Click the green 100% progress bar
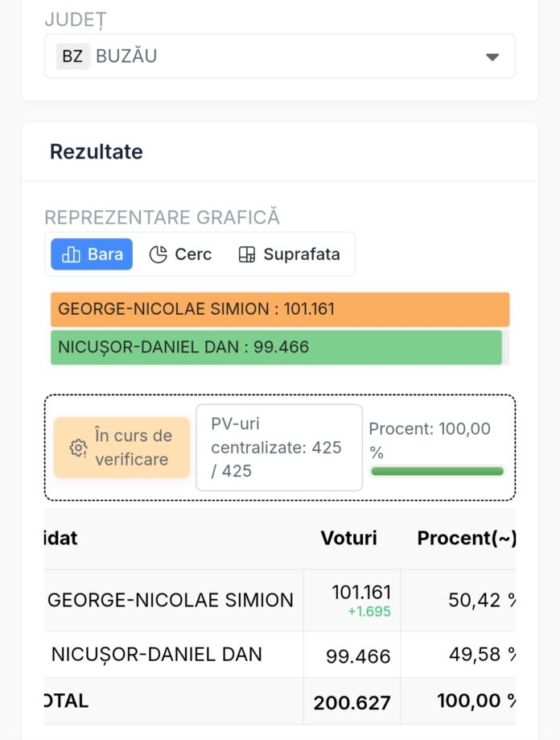This screenshot has height=740, width=560. coord(437,471)
